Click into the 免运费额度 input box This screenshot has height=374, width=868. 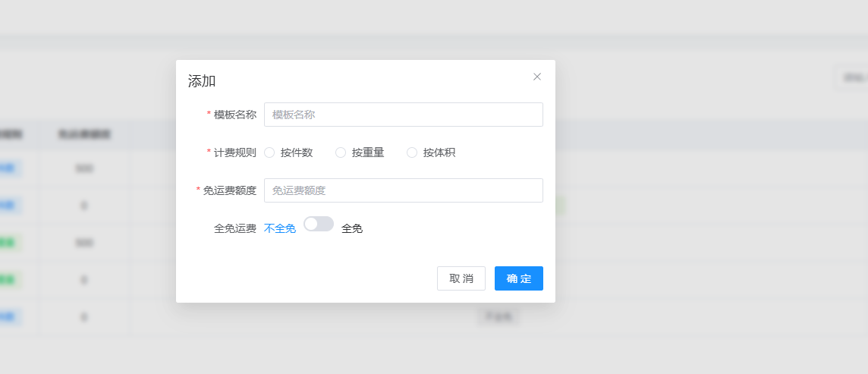point(403,190)
